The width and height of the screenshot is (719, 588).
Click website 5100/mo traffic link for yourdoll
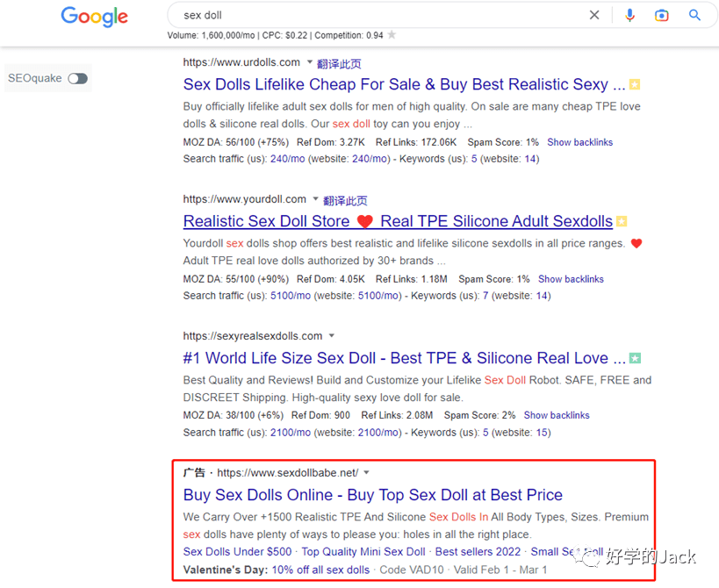[x=377, y=296]
